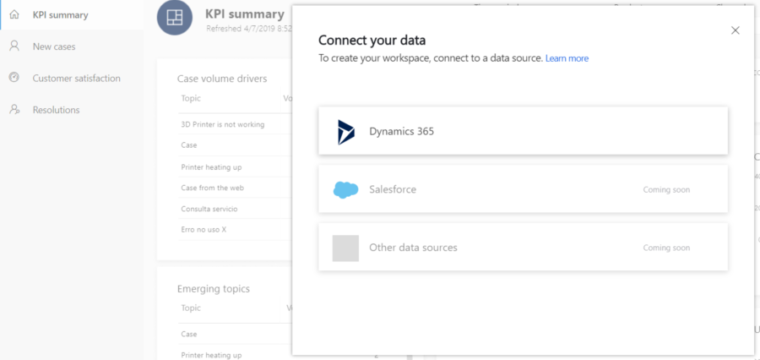Close the Connect your data dialog

click(735, 31)
